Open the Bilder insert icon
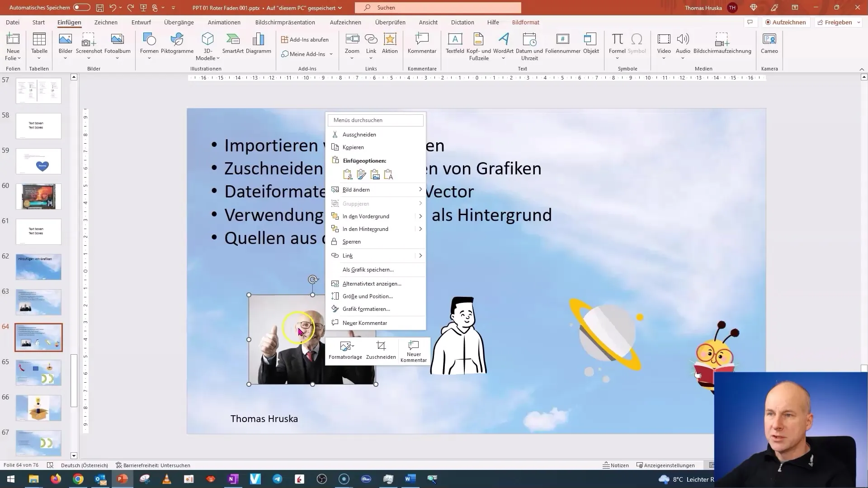The width and height of the screenshot is (868, 488). [66, 47]
